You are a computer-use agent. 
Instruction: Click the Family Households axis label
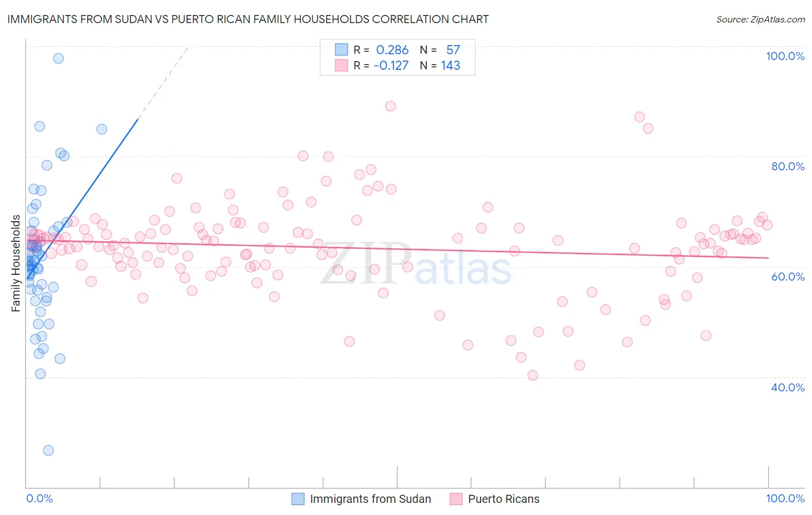click(16, 263)
